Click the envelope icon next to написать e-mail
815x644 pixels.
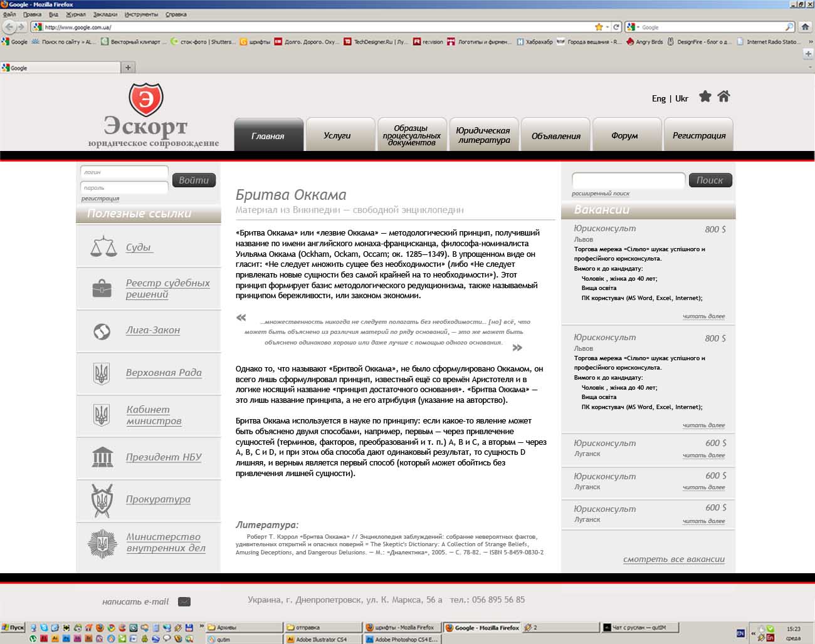pyautogui.click(x=184, y=602)
